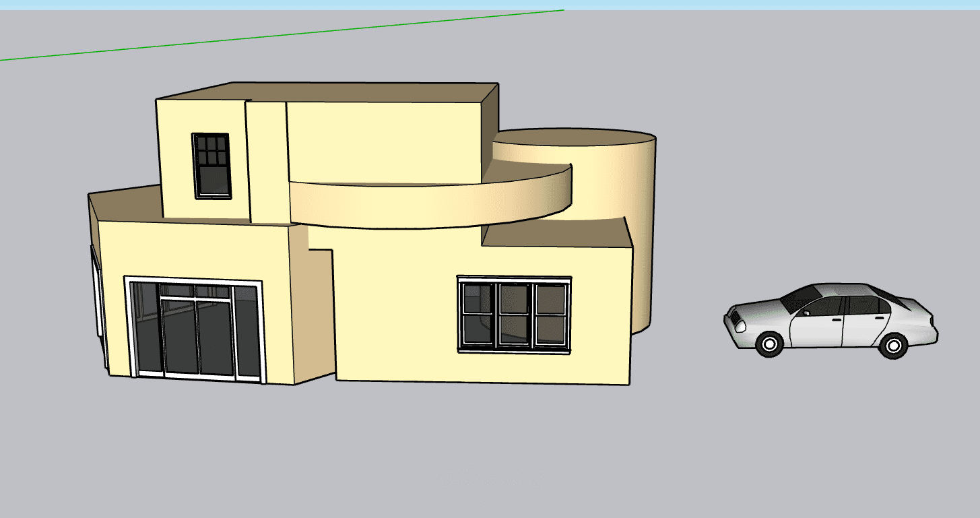The width and height of the screenshot is (980, 518).
Task: Select the car's rear wheel
Action: 892,346
